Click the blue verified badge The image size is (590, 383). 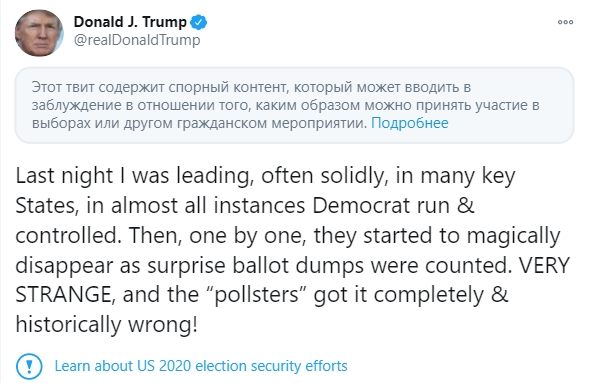click(198, 22)
